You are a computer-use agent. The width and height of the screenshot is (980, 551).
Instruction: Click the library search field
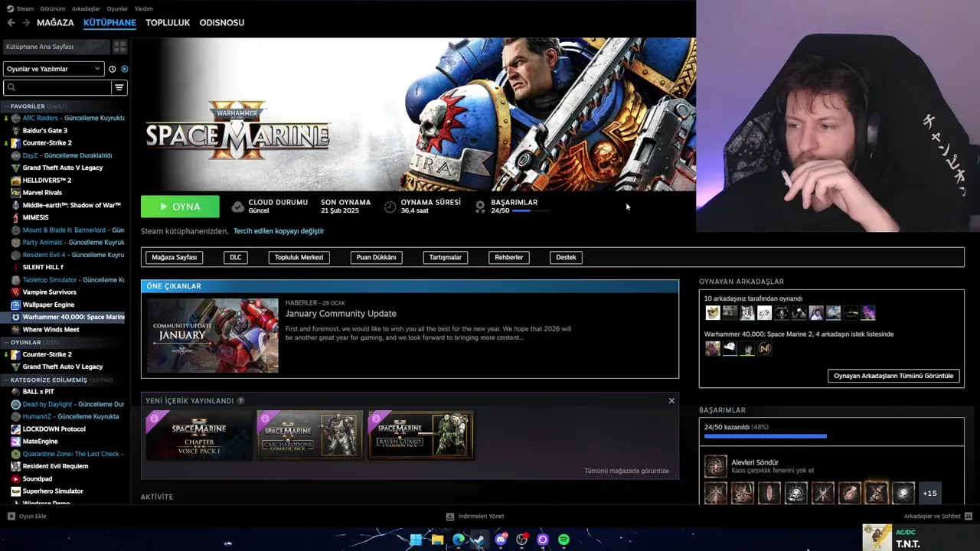(x=57, y=87)
